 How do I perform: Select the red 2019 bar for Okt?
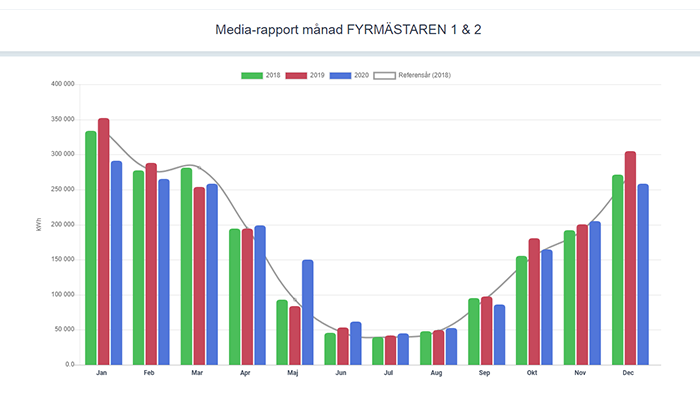[x=534, y=302]
